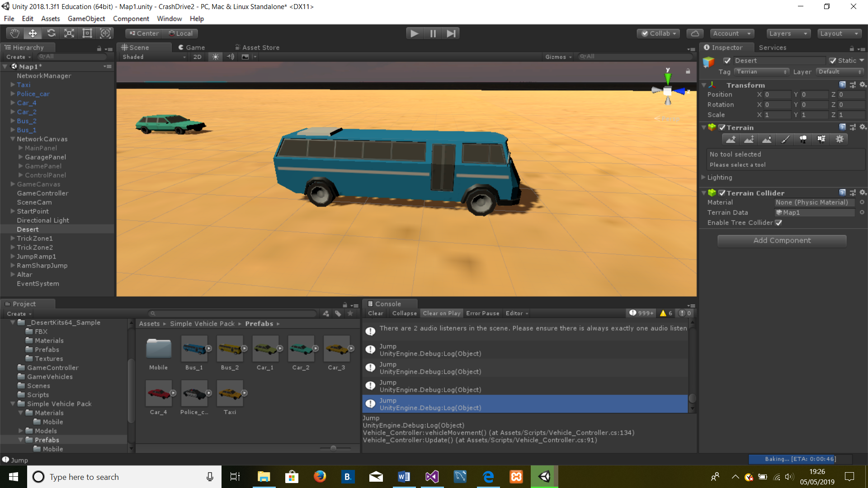Toggle Collapse in Console
Screen dimensions: 868x488
pyautogui.click(x=404, y=313)
